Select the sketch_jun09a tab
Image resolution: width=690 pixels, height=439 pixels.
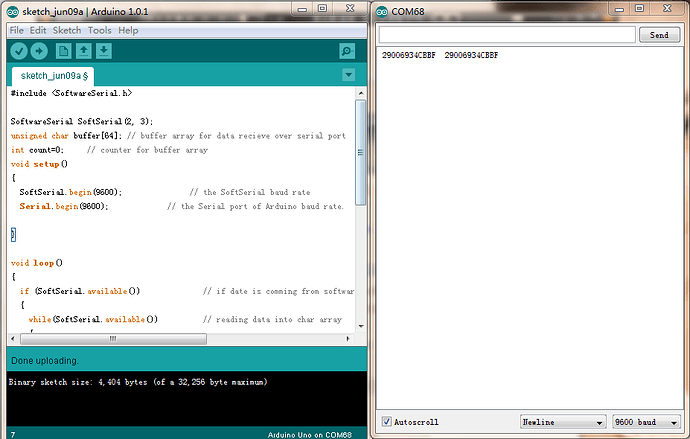pos(53,76)
